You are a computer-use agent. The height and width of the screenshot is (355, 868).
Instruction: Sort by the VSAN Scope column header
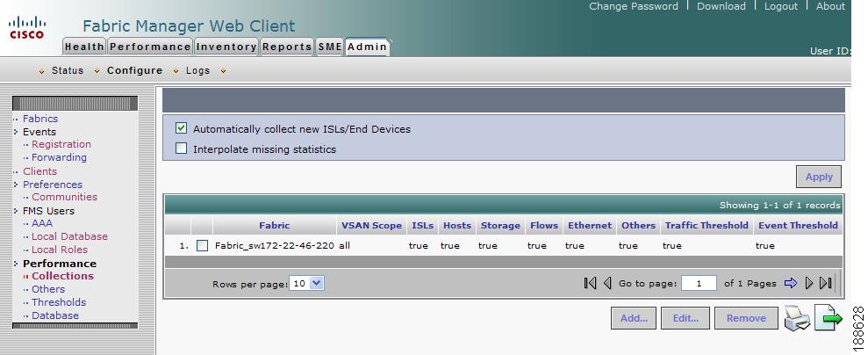tap(371, 226)
